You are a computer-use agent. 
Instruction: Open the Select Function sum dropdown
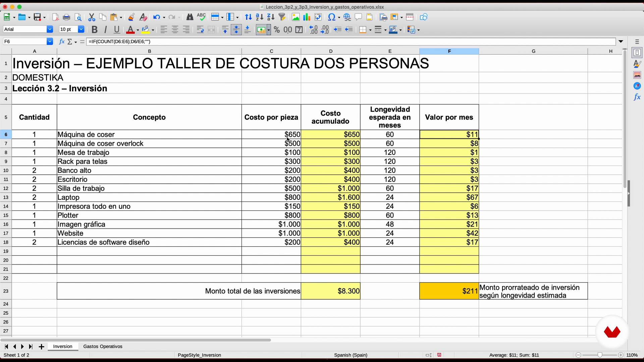coord(76,42)
